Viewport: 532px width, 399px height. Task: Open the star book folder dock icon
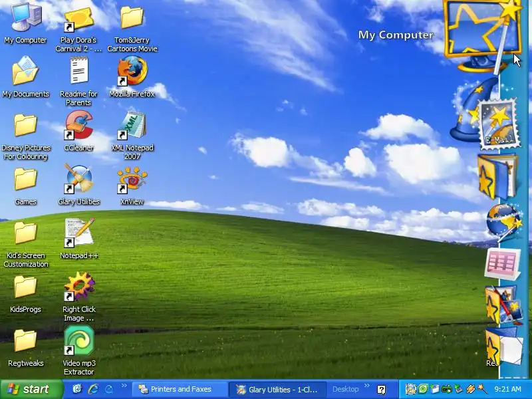[497, 176]
